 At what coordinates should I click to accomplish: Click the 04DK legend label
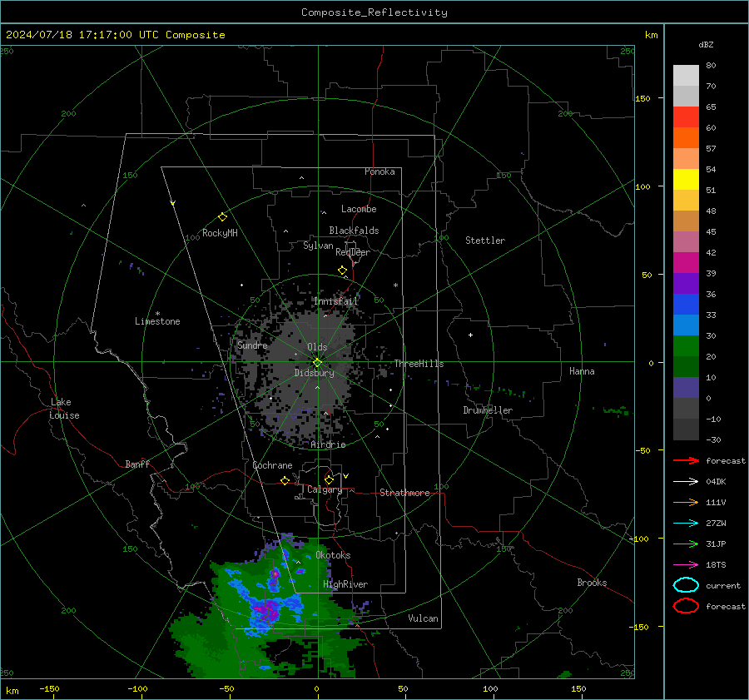point(716,482)
